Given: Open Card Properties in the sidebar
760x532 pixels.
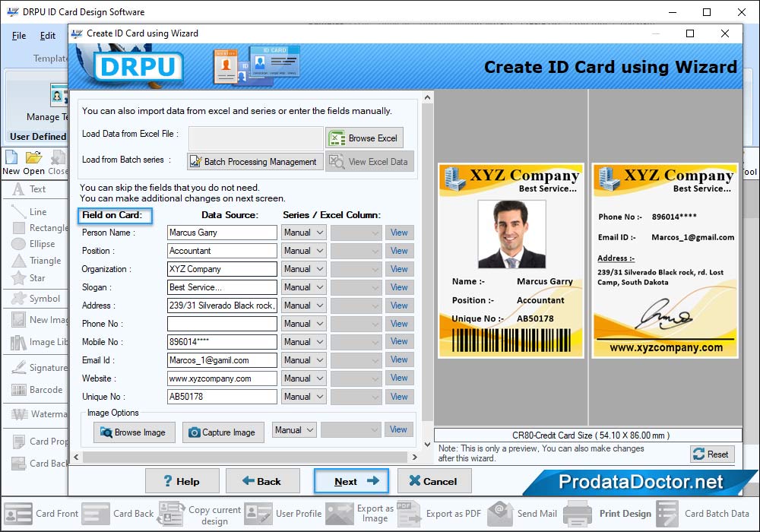Looking at the screenshot, I should click(40, 442).
